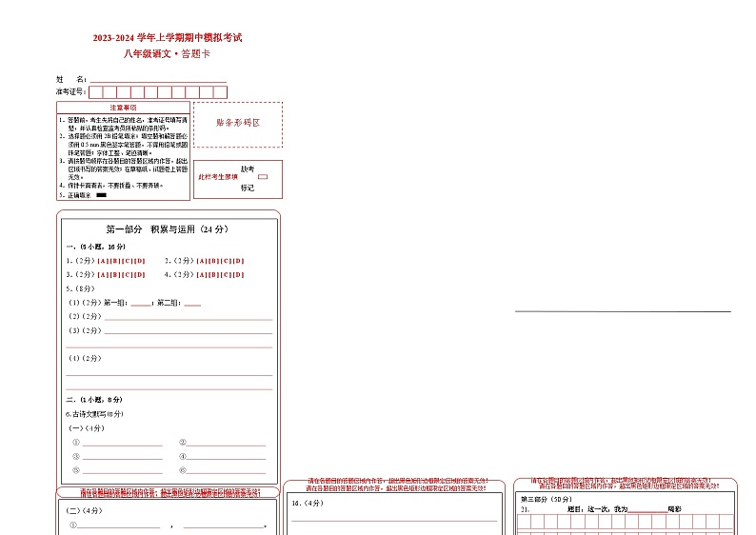
Task: Click the 第二组 answer blank
Action: [x=192, y=303]
